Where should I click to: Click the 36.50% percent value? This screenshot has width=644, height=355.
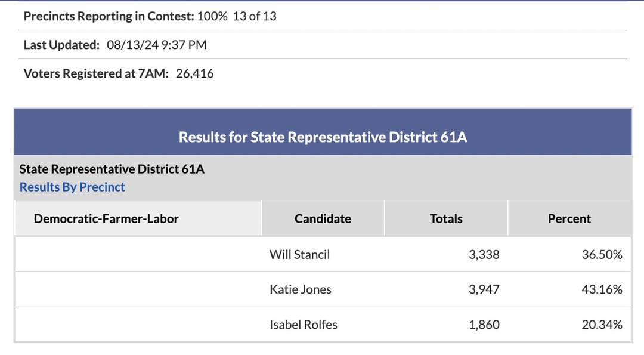[x=602, y=254]
